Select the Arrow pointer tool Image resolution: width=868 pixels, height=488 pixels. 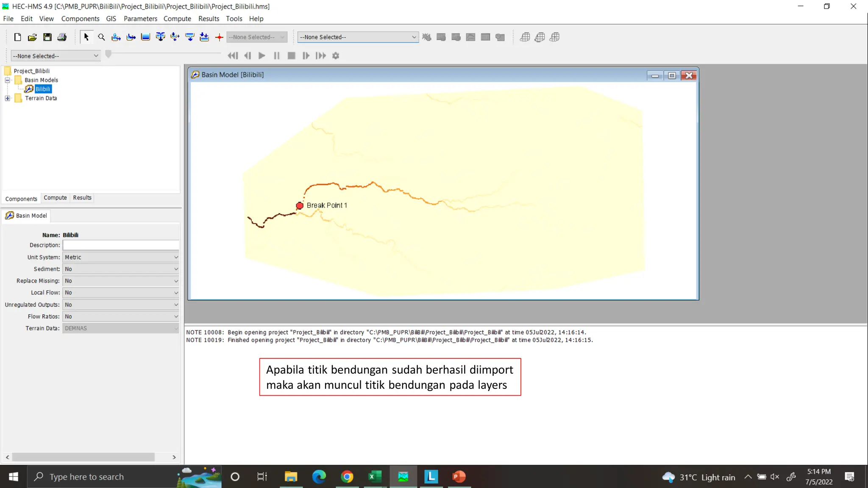click(x=86, y=37)
